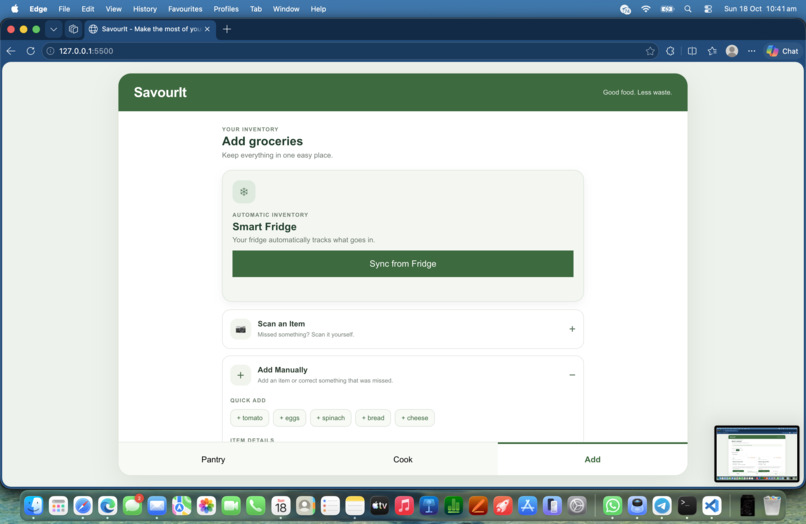
Task: Open the File menu
Action: [x=64, y=9]
